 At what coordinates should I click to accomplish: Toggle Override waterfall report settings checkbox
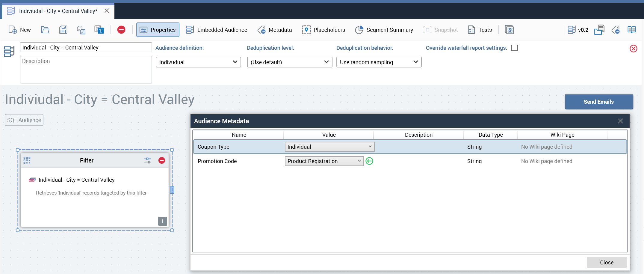(514, 48)
